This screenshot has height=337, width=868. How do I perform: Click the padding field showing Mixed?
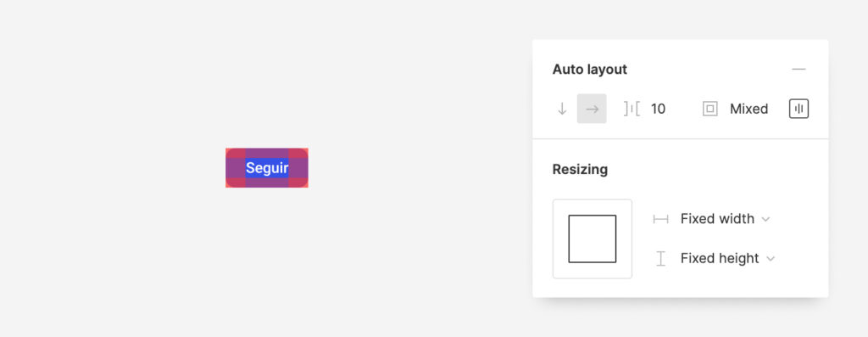pos(749,110)
